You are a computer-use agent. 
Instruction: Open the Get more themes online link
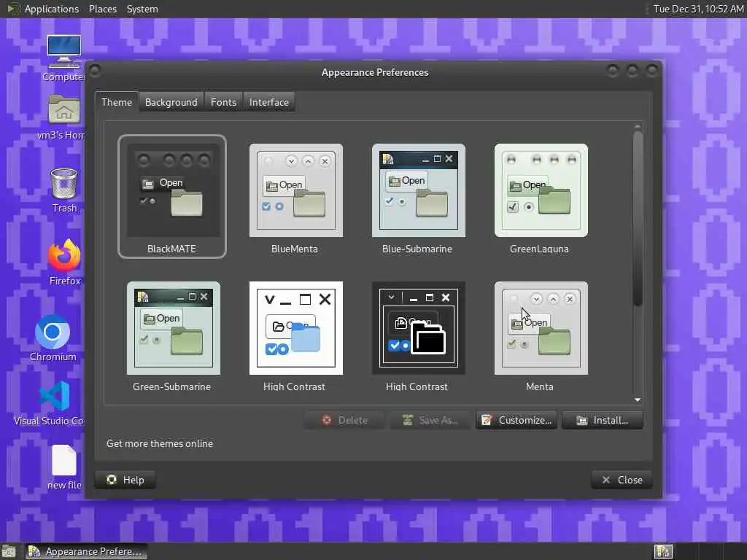[x=160, y=443]
